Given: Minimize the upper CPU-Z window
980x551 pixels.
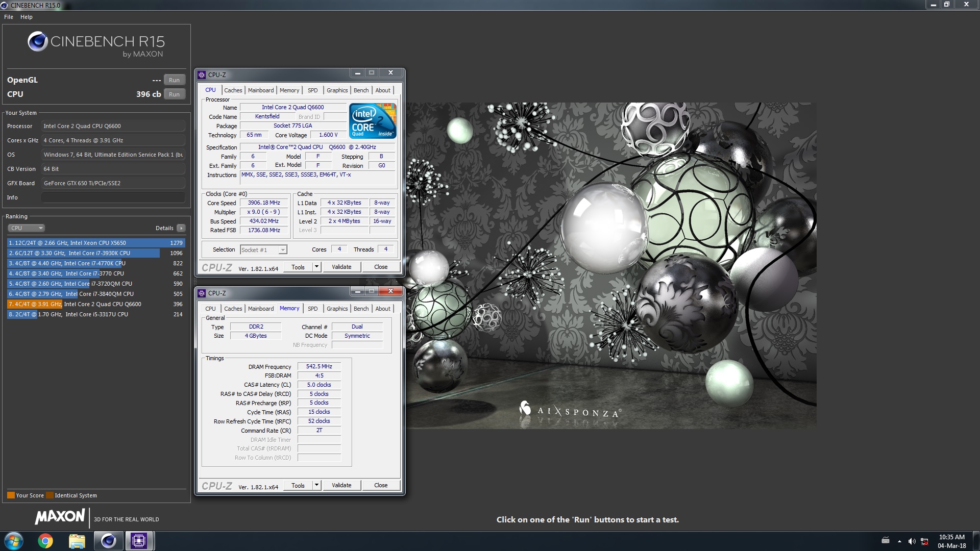Looking at the screenshot, I should 357,73.
